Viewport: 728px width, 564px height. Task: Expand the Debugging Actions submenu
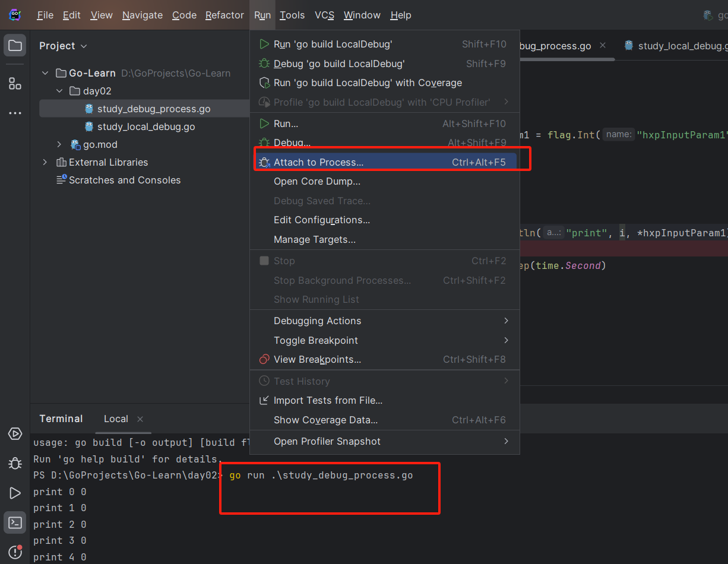[x=317, y=321]
